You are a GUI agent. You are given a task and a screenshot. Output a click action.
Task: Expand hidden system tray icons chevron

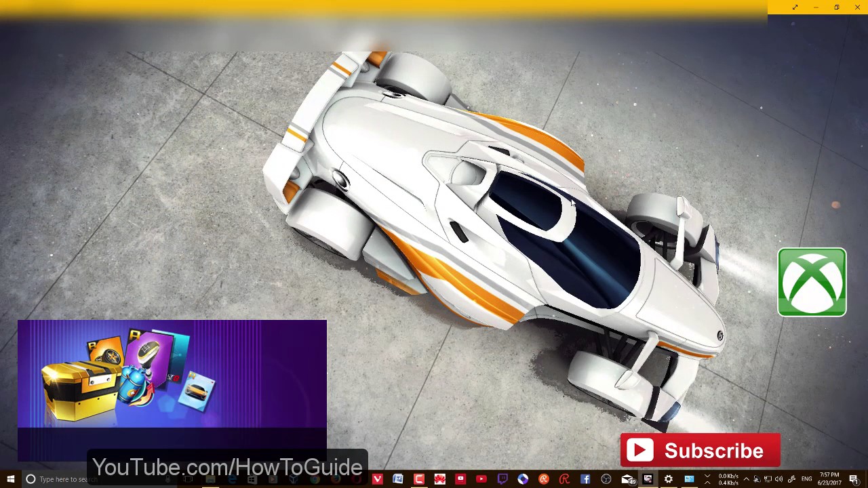(x=747, y=479)
